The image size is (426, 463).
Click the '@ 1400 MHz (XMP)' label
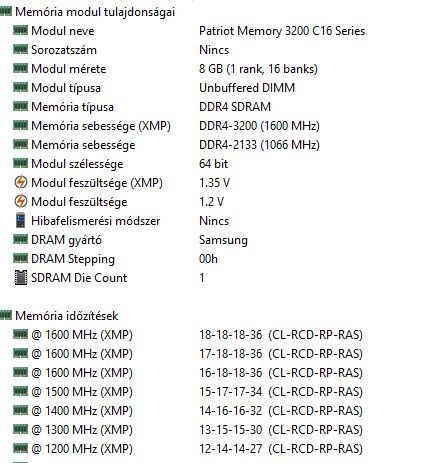click(x=82, y=411)
